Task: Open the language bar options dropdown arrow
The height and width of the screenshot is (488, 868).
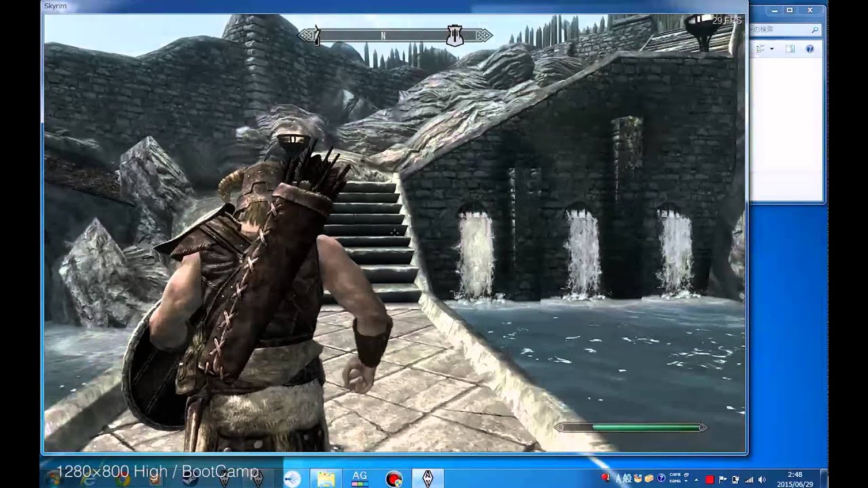Action: click(686, 481)
